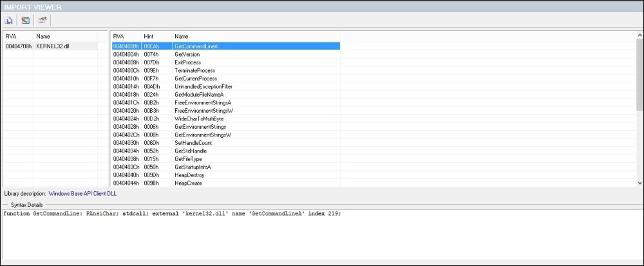Viewport: 644px width, 266px height.
Task: Click inside the Syntax Details text box
Action: pyautogui.click(x=321, y=234)
